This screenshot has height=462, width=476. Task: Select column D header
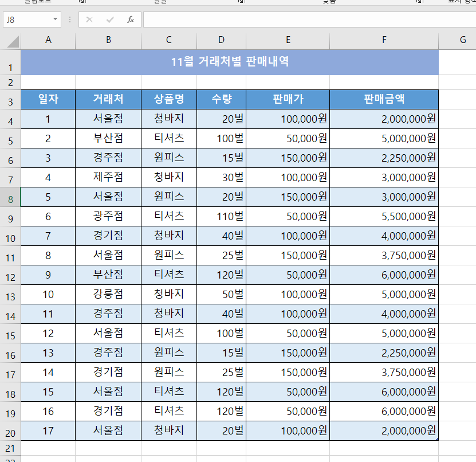pyautogui.click(x=221, y=40)
